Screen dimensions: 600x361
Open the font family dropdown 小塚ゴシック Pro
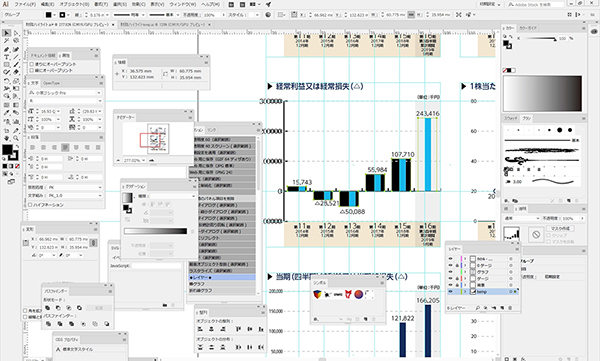[x=65, y=93]
